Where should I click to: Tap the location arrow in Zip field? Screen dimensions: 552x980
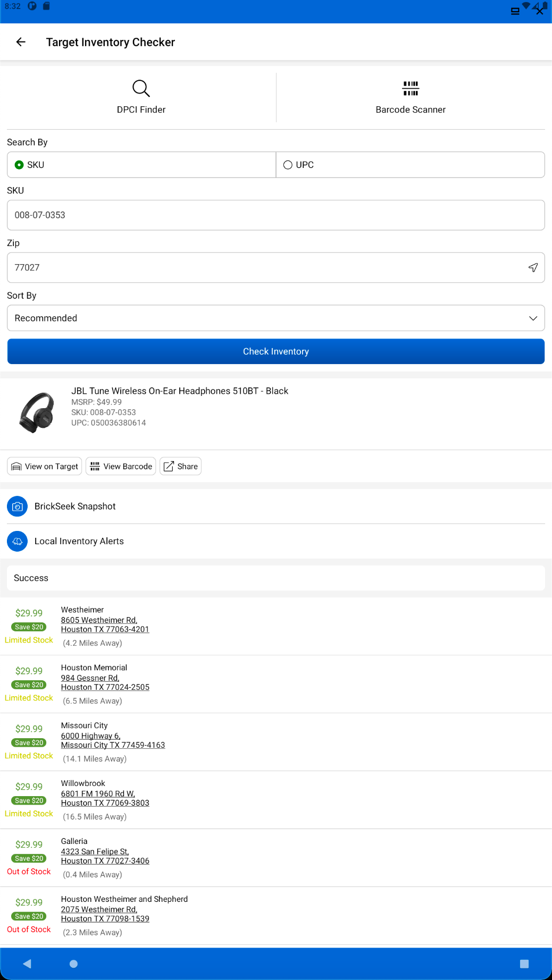point(533,267)
